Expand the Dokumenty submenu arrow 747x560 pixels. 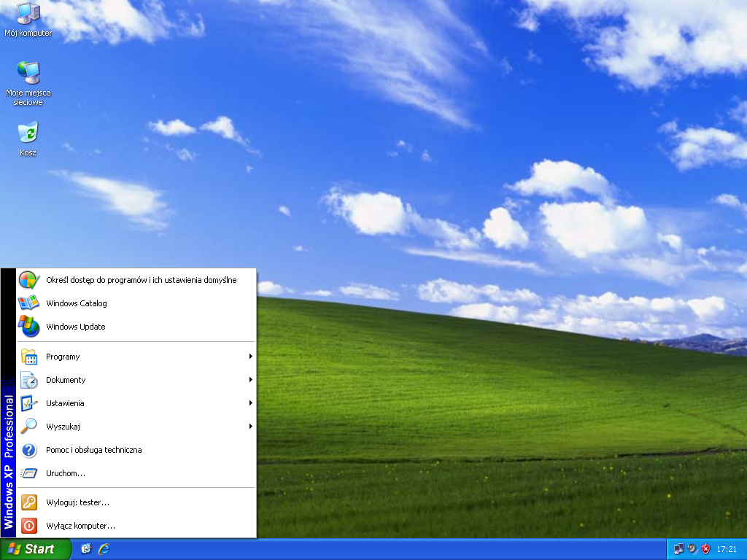[x=251, y=380]
